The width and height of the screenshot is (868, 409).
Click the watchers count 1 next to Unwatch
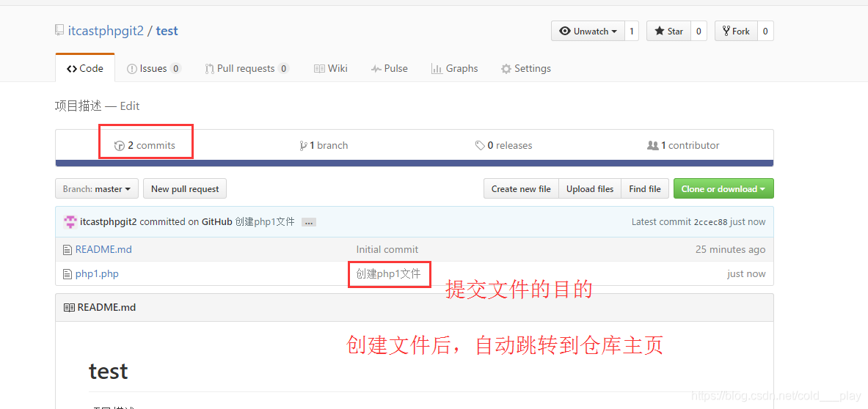point(632,32)
